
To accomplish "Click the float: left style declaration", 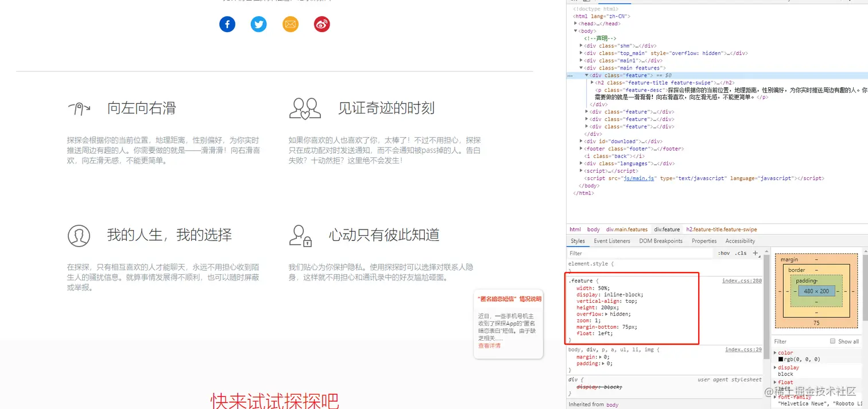I will click(x=595, y=333).
